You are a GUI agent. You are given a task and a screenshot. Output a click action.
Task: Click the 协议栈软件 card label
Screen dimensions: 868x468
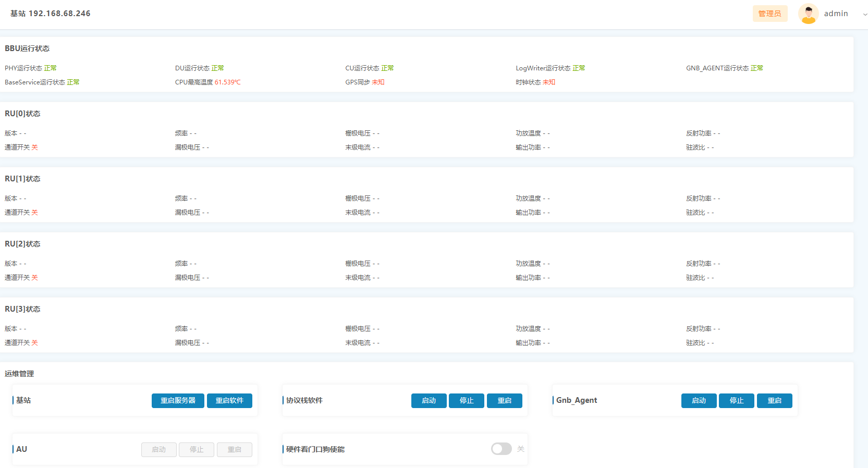click(304, 400)
